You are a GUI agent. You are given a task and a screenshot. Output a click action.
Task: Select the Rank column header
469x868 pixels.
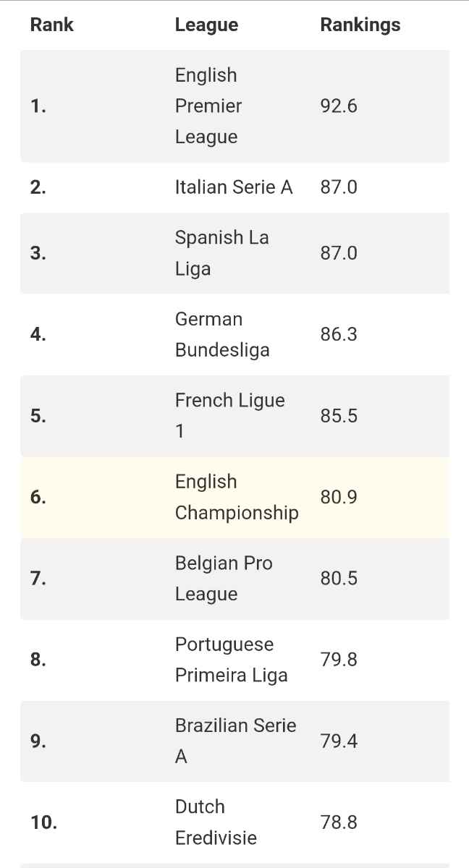(51, 25)
